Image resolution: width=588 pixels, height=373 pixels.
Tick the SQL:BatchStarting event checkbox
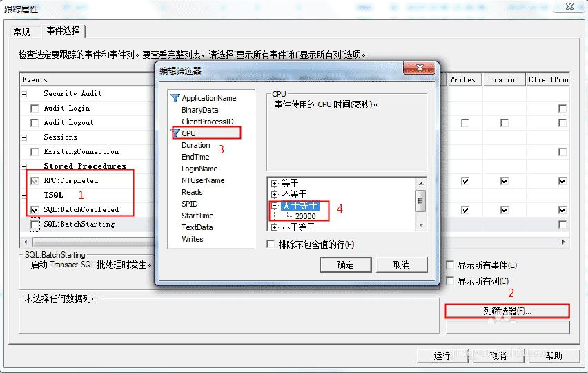click(35, 224)
